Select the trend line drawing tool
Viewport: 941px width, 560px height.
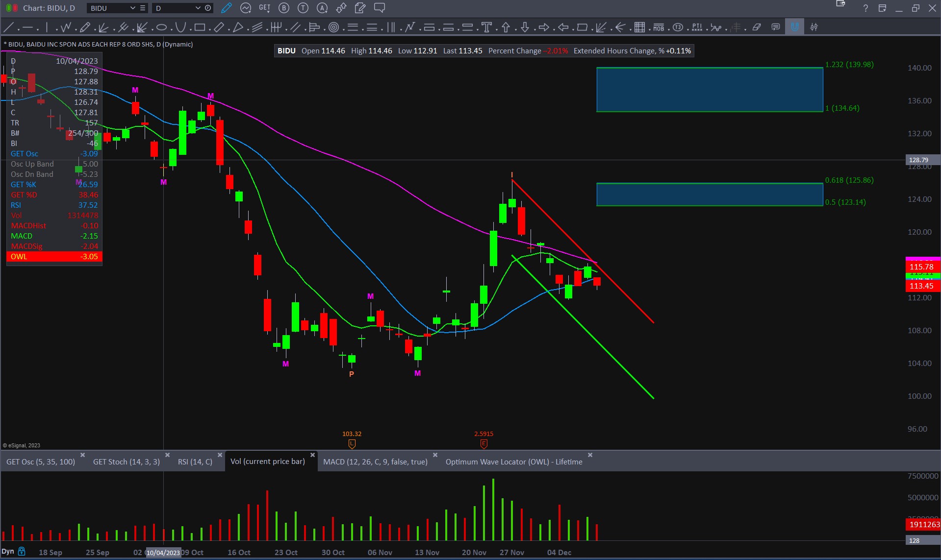click(8, 27)
